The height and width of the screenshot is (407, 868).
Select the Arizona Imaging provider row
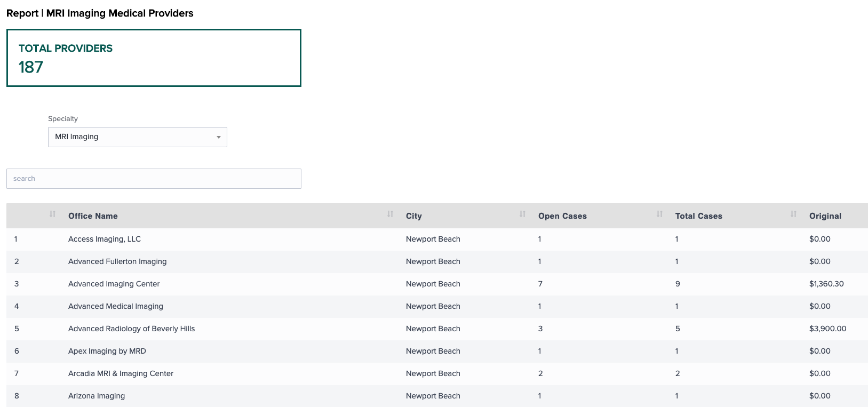(x=97, y=396)
